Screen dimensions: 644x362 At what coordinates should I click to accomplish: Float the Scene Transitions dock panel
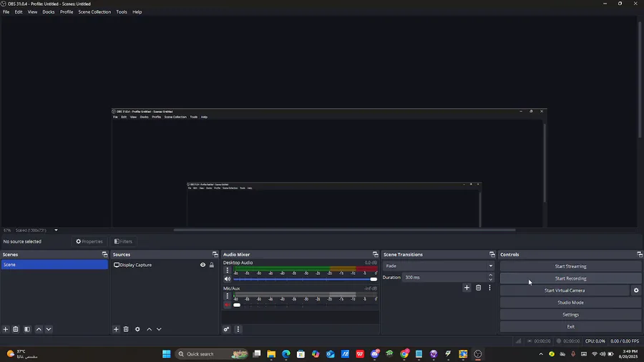tap(492, 255)
